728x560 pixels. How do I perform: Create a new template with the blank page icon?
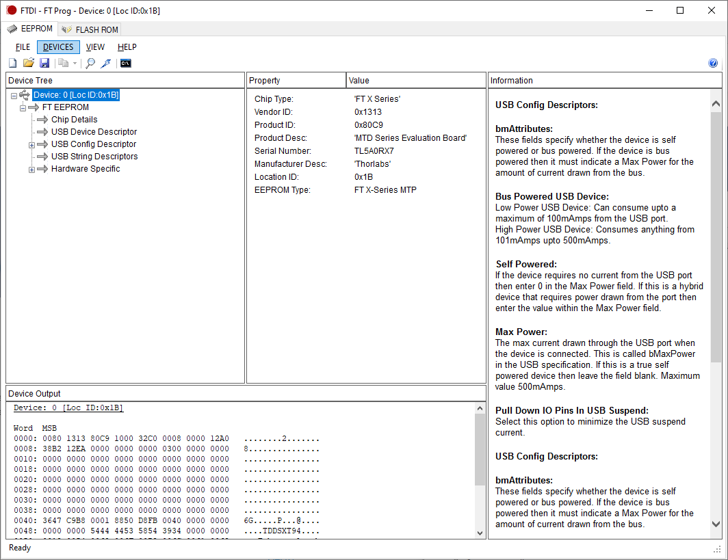pyautogui.click(x=13, y=63)
